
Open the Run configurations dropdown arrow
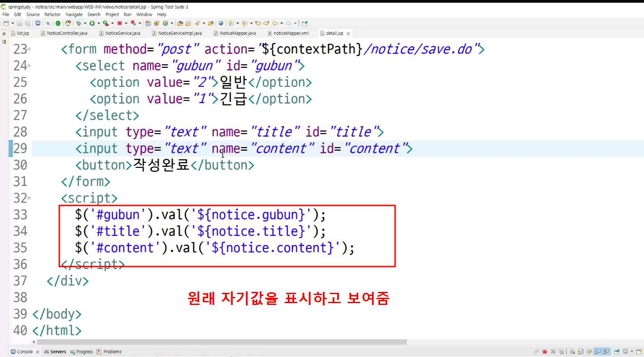(x=98, y=23)
